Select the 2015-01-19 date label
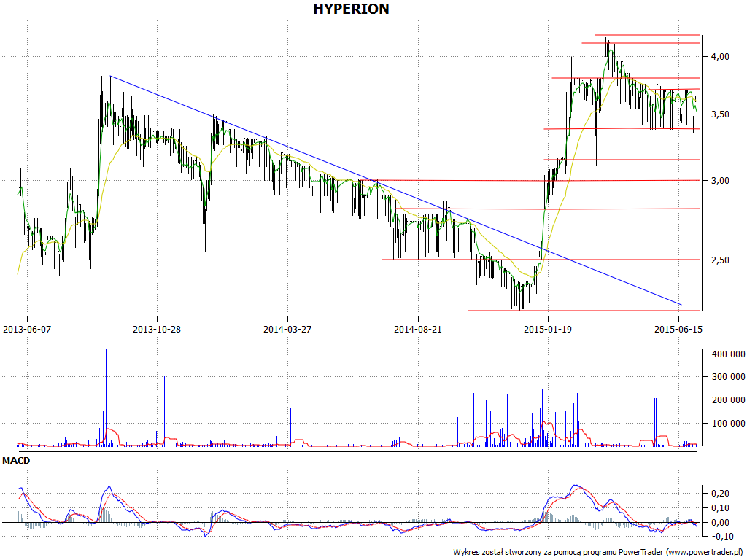747x560 pixels. tap(548, 329)
